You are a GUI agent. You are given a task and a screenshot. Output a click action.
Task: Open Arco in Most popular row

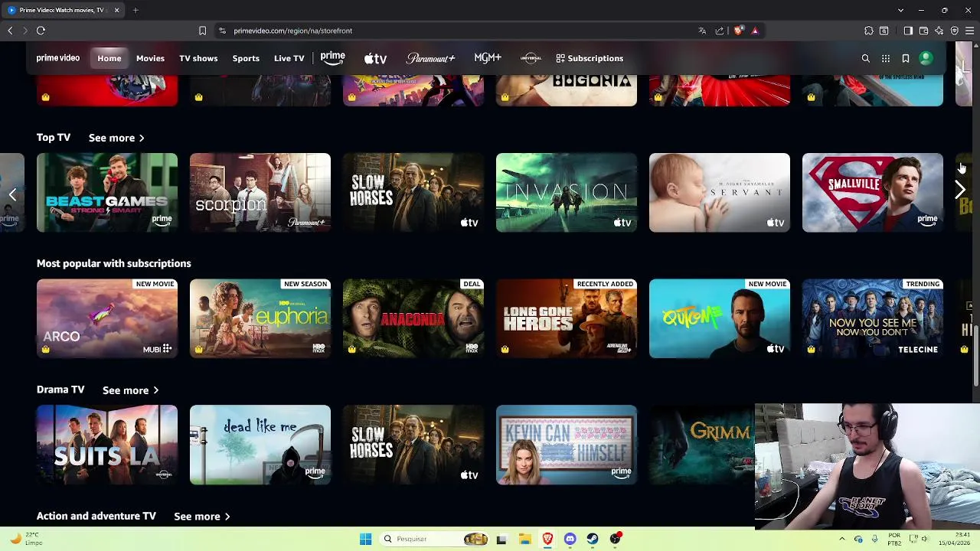tap(107, 318)
